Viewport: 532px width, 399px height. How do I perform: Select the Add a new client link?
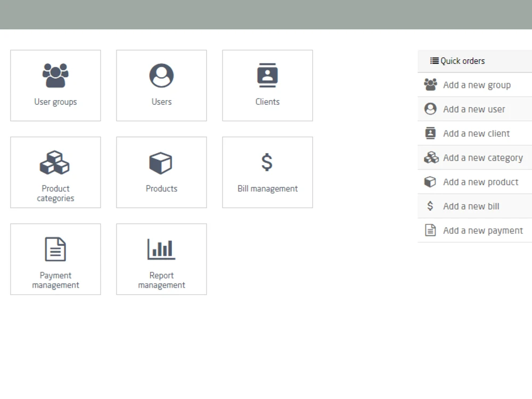point(476,134)
